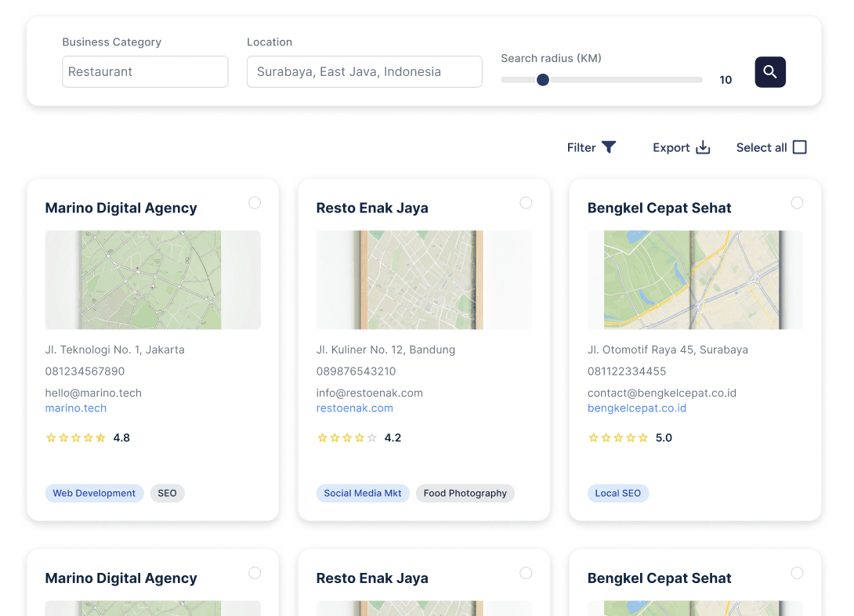Click email info@restoenak.com
Image resolution: width=854 pixels, height=616 pixels.
(x=370, y=393)
